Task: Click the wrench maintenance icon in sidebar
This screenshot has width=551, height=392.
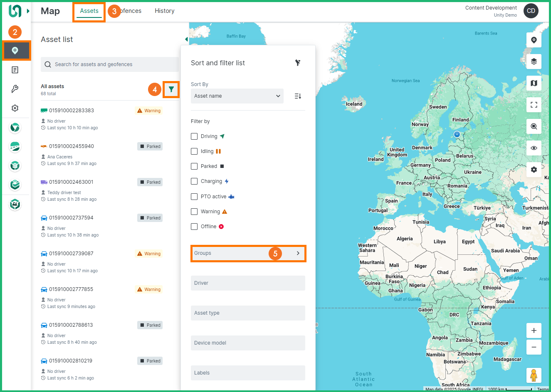Action: 15,89
